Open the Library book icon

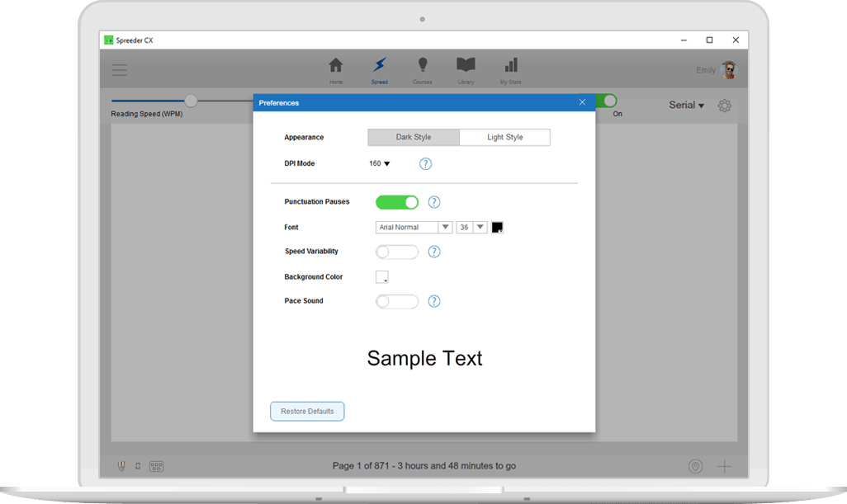pos(466,69)
